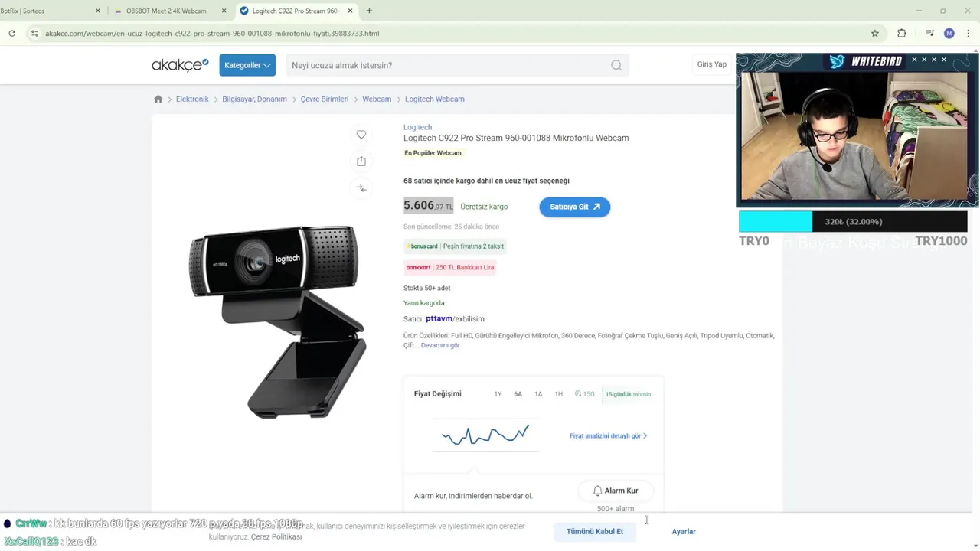Image resolution: width=980 pixels, height=551 pixels.
Task: Open the Çevre Birimleri breadcrumb
Action: (x=325, y=99)
